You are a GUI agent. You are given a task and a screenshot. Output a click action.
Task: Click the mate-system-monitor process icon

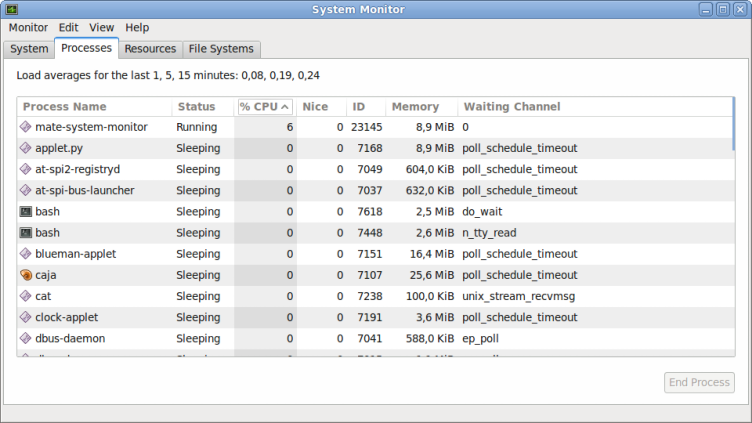[x=26, y=127]
